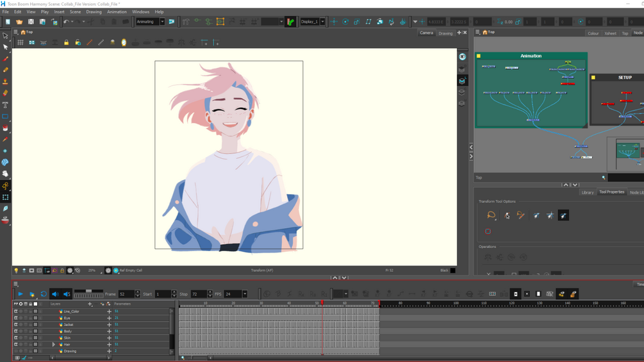644x362 pixels.
Task: Click the Start frame field
Action: (x=163, y=294)
